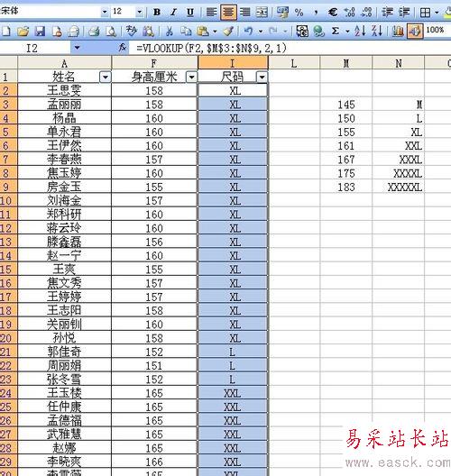
Task: Open Undo history dropdown
Action: 261,31
